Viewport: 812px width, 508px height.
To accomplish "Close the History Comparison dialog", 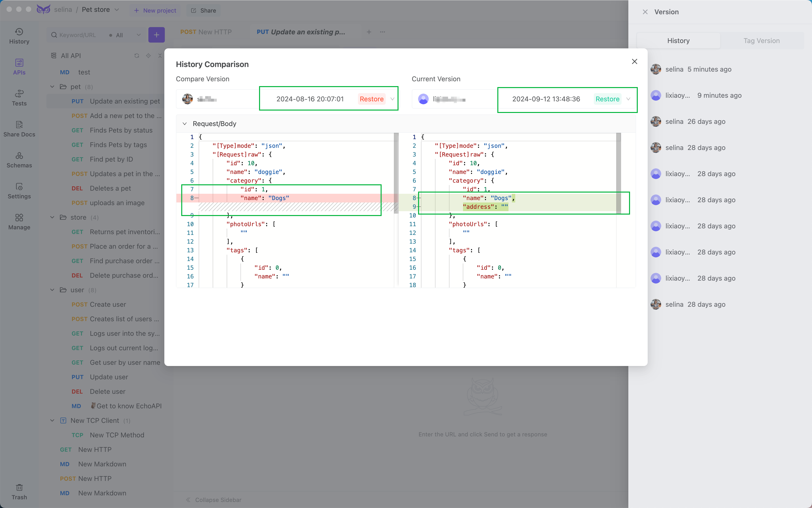I will pyautogui.click(x=634, y=61).
